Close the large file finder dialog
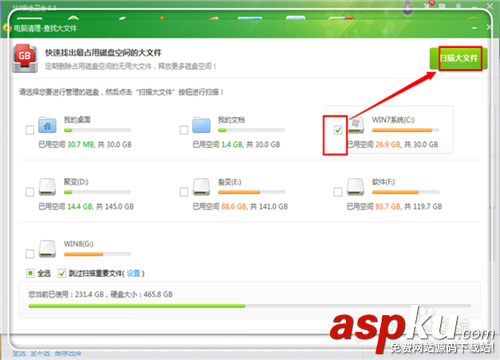The height and width of the screenshot is (360, 500). coord(489,27)
